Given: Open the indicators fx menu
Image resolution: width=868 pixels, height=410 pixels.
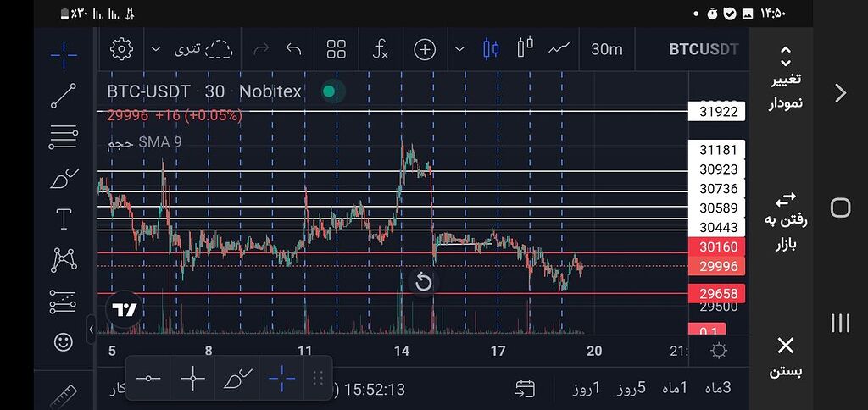Looking at the screenshot, I should pyautogui.click(x=381, y=49).
